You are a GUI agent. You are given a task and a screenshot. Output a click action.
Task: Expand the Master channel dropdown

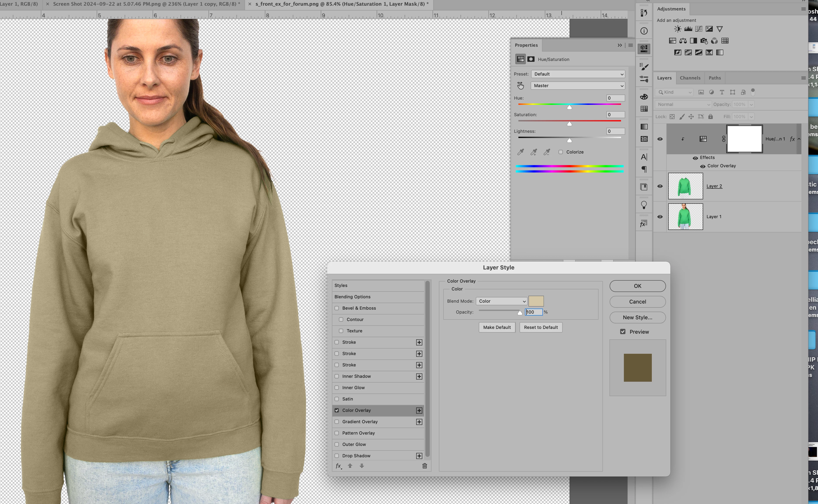578,86
